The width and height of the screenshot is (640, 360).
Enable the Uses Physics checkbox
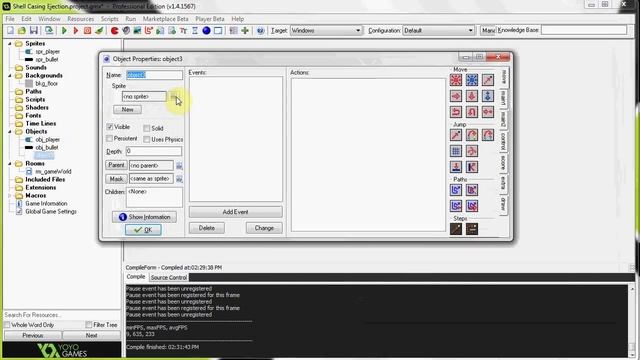point(147,140)
